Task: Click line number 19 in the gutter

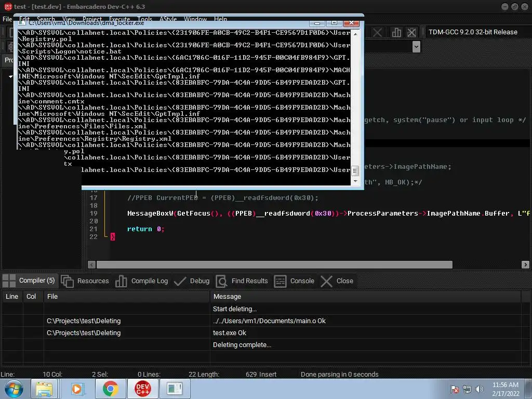Action: coord(94,214)
